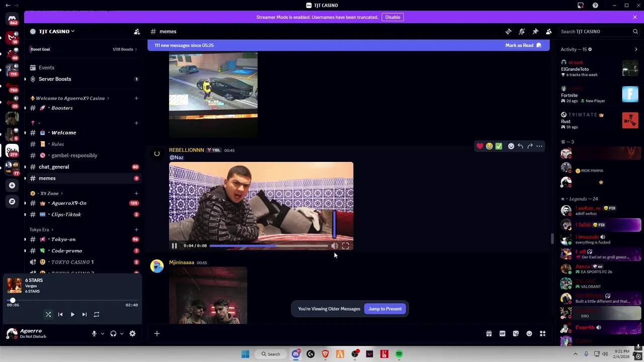Open the Threads icon in channel header

coord(508,31)
